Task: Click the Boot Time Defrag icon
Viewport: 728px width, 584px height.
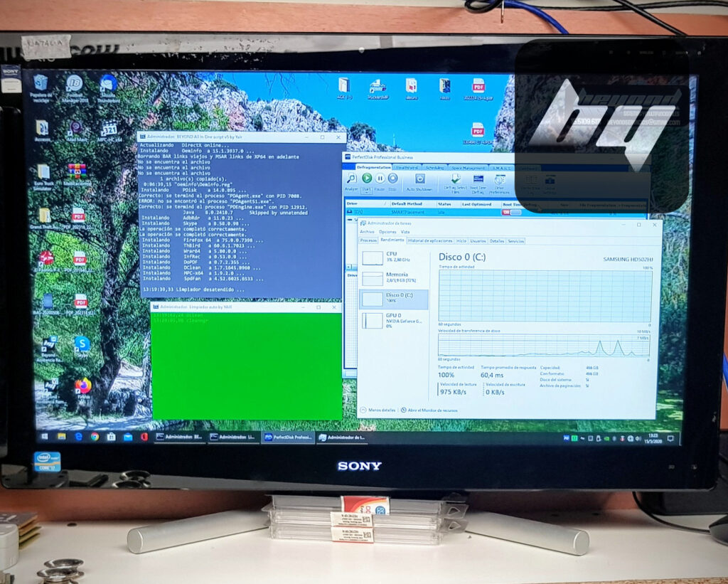Action: [x=478, y=183]
